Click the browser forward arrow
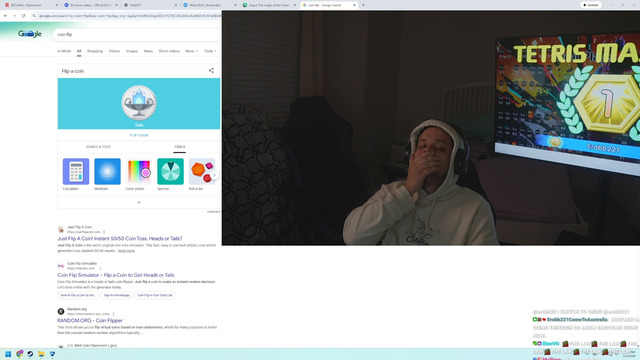Image resolution: width=640 pixels, height=360 pixels. coord(14,16)
